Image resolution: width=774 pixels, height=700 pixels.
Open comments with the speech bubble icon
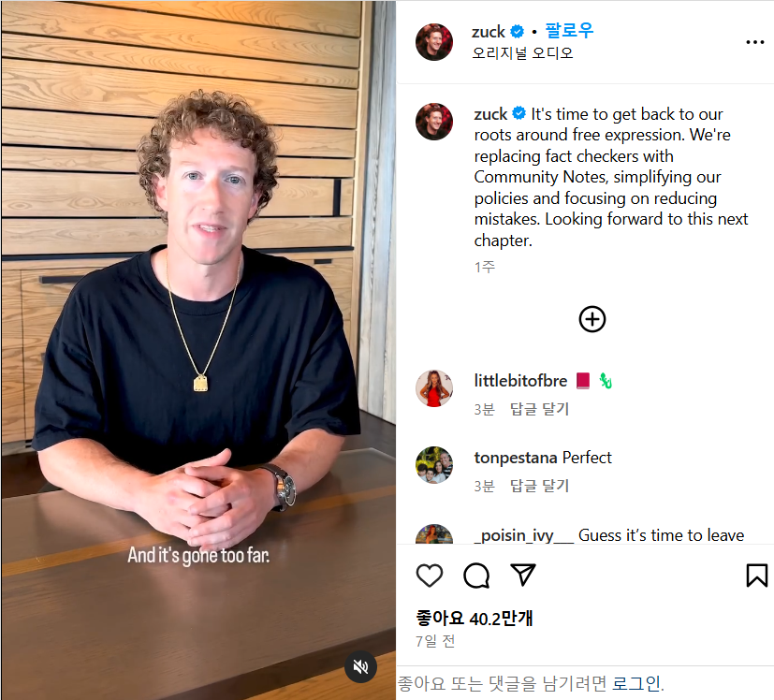476,576
